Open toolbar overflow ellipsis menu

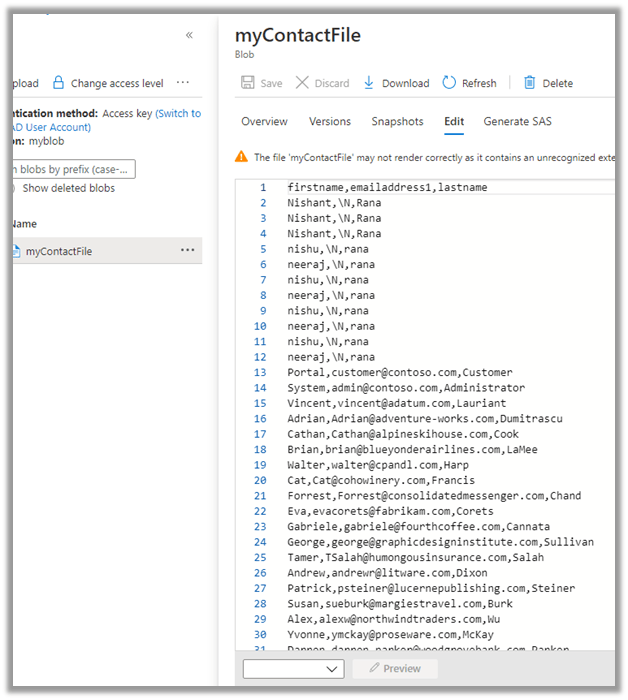[182, 83]
